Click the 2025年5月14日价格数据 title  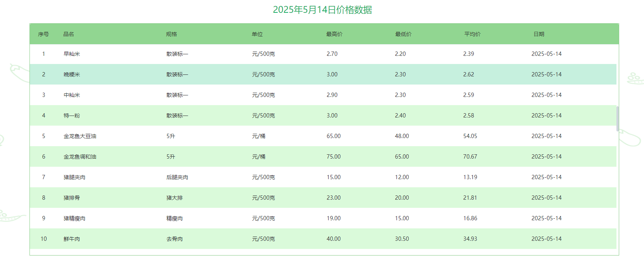(x=322, y=10)
